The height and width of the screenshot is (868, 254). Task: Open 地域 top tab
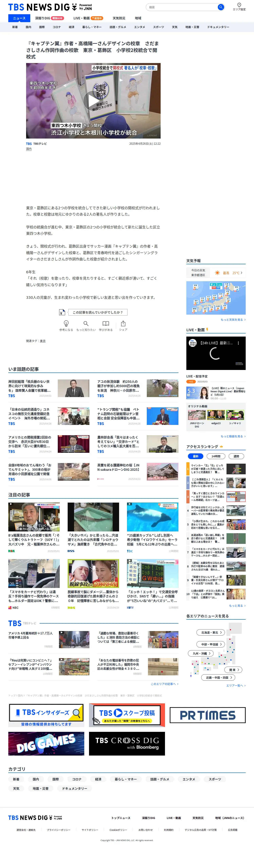[138, 18]
